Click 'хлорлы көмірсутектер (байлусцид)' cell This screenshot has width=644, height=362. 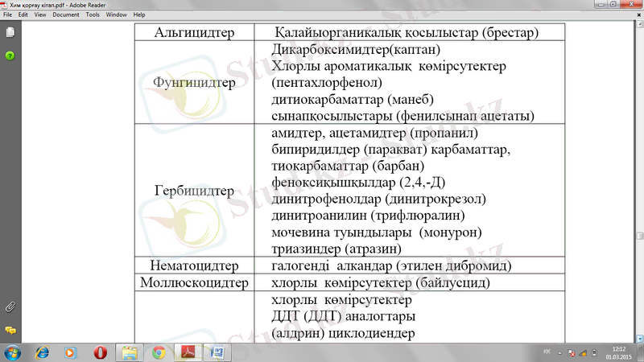point(410,282)
